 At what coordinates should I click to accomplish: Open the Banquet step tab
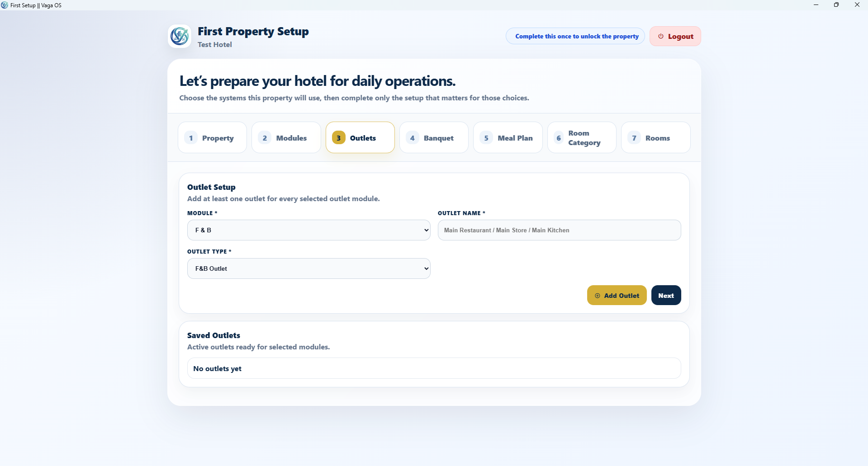pyautogui.click(x=434, y=137)
